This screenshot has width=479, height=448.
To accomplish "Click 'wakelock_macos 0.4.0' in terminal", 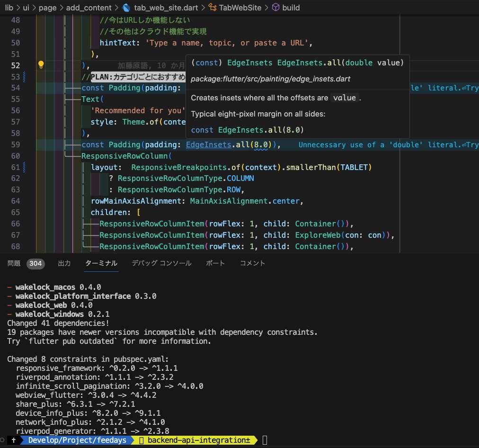I will (58, 287).
